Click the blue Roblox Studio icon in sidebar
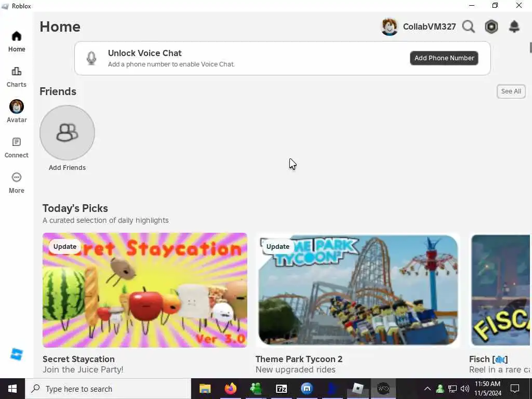 coord(17,354)
